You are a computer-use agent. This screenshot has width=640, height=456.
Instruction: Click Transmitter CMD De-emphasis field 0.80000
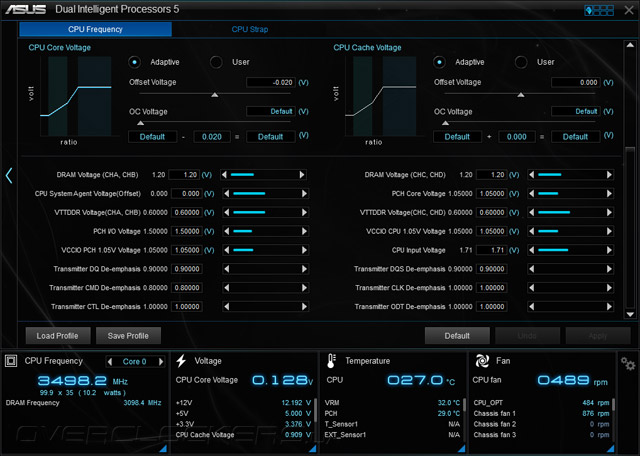(x=187, y=288)
